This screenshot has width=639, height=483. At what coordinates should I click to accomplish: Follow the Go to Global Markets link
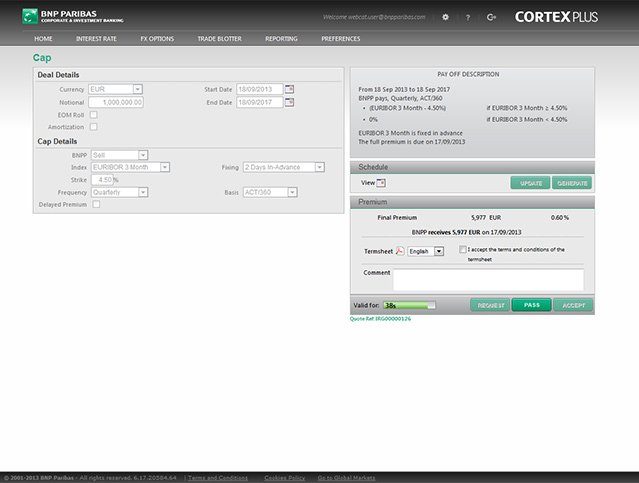click(346, 478)
